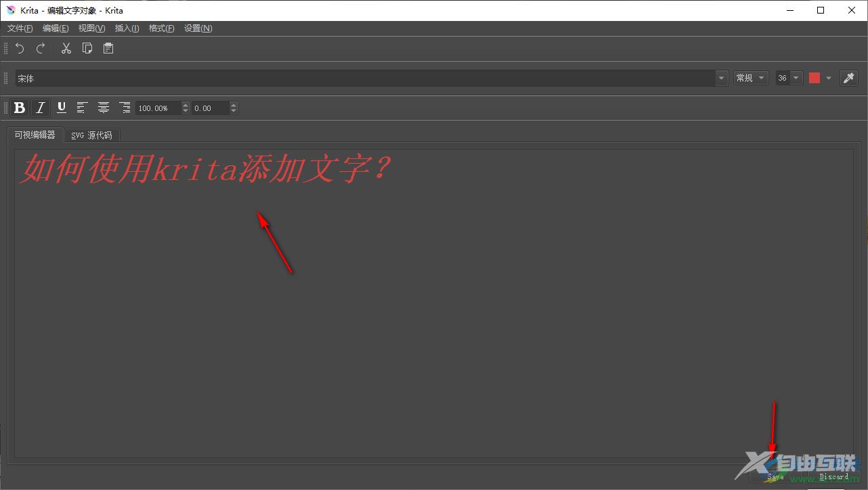Decrease line height 100.00% spinner down arrow
This screenshot has width=868, height=490.
click(186, 111)
